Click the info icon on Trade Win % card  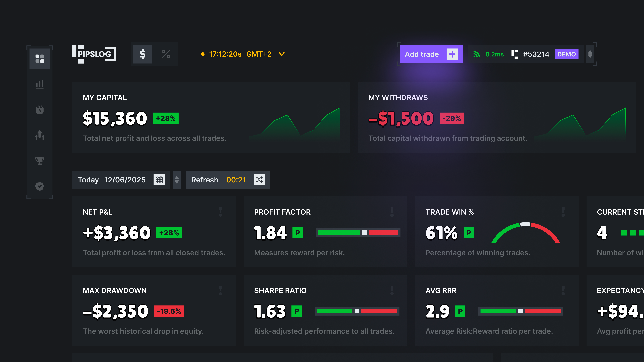coord(563,212)
